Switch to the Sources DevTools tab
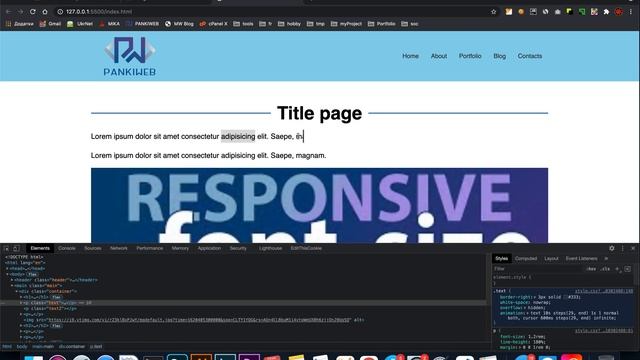 pyautogui.click(x=93, y=248)
